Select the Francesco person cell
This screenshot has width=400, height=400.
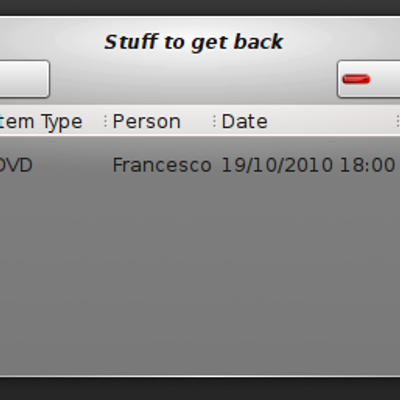(x=162, y=165)
